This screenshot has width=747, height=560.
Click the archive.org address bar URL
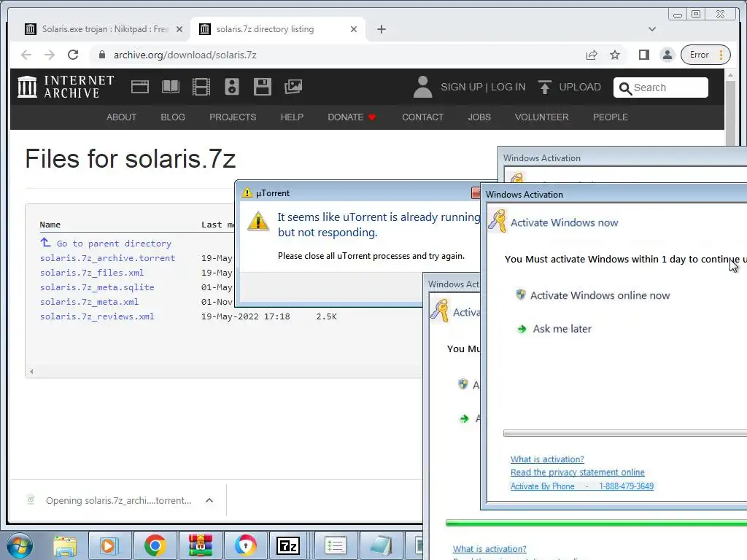click(x=185, y=55)
